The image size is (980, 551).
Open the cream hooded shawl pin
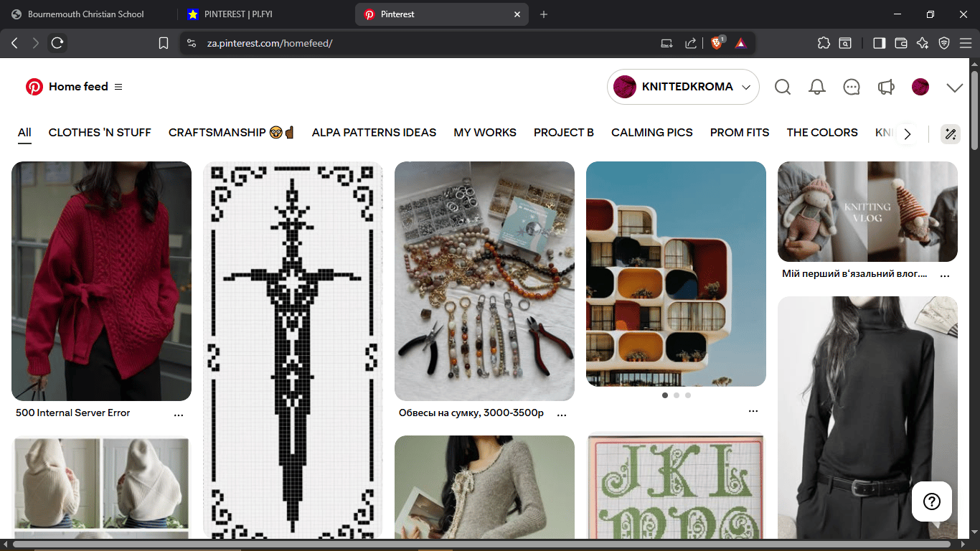pyautogui.click(x=101, y=487)
